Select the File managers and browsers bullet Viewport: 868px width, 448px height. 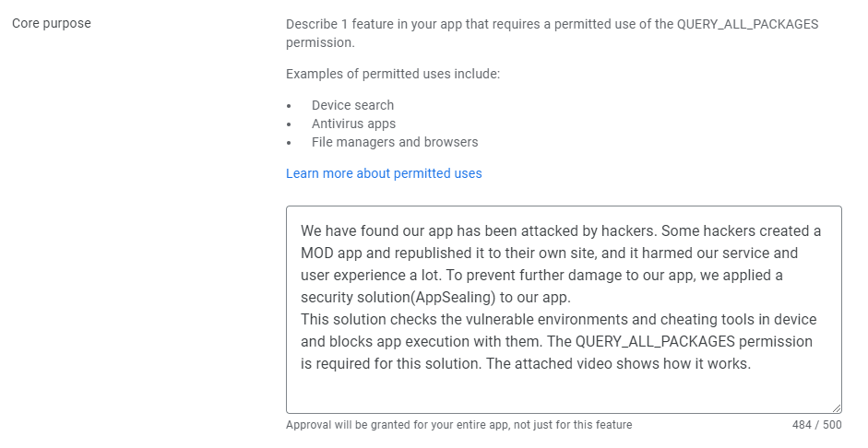coord(395,142)
